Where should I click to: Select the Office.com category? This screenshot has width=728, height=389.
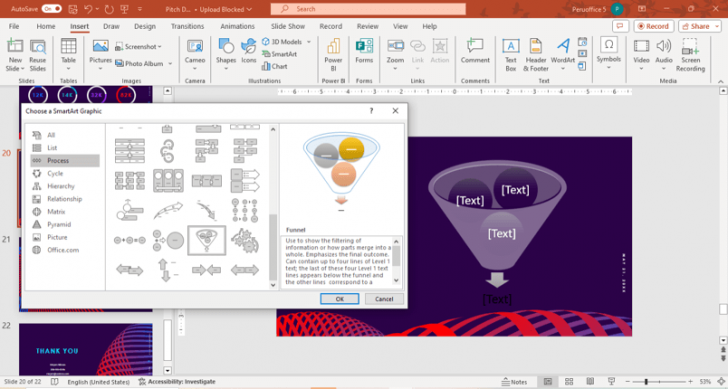click(65, 250)
